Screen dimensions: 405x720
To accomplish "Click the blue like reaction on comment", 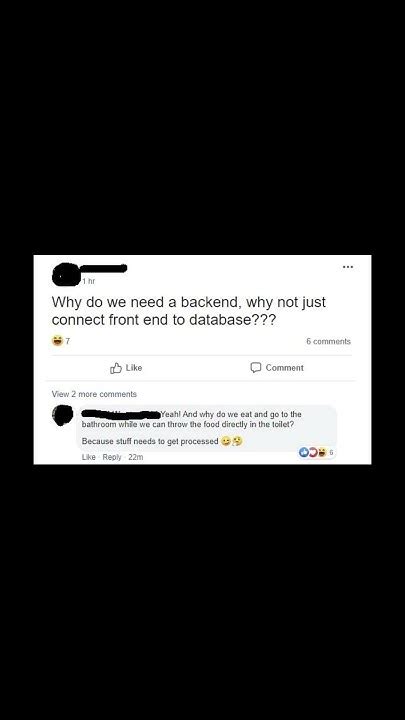I will point(303,452).
